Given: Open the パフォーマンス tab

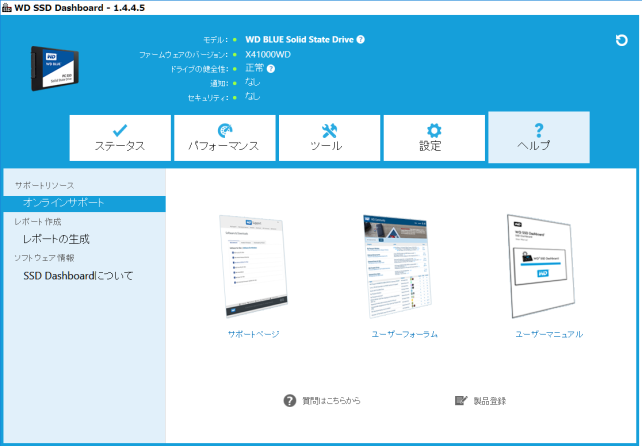Looking at the screenshot, I should (x=224, y=138).
